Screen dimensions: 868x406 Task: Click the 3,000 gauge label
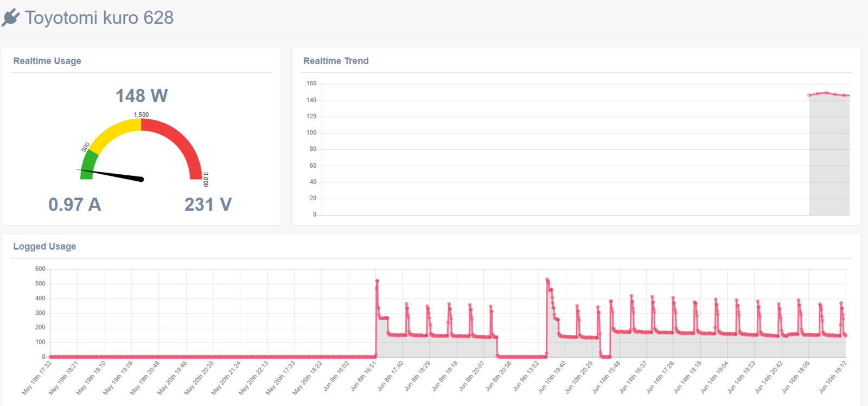point(206,179)
